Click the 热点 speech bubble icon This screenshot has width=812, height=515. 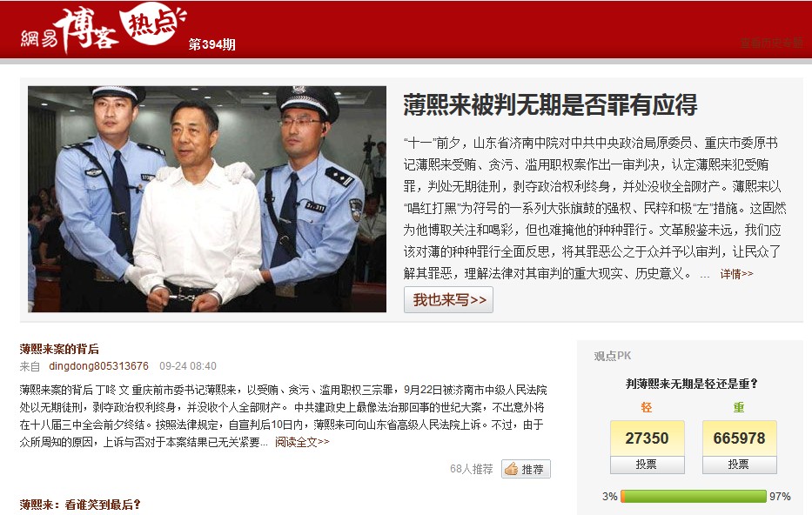click(151, 25)
